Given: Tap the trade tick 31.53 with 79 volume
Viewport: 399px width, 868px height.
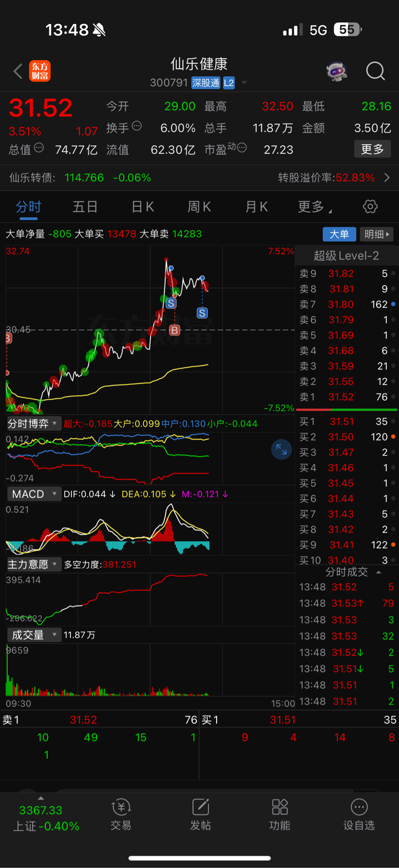Looking at the screenshot, I should (347, 603).
